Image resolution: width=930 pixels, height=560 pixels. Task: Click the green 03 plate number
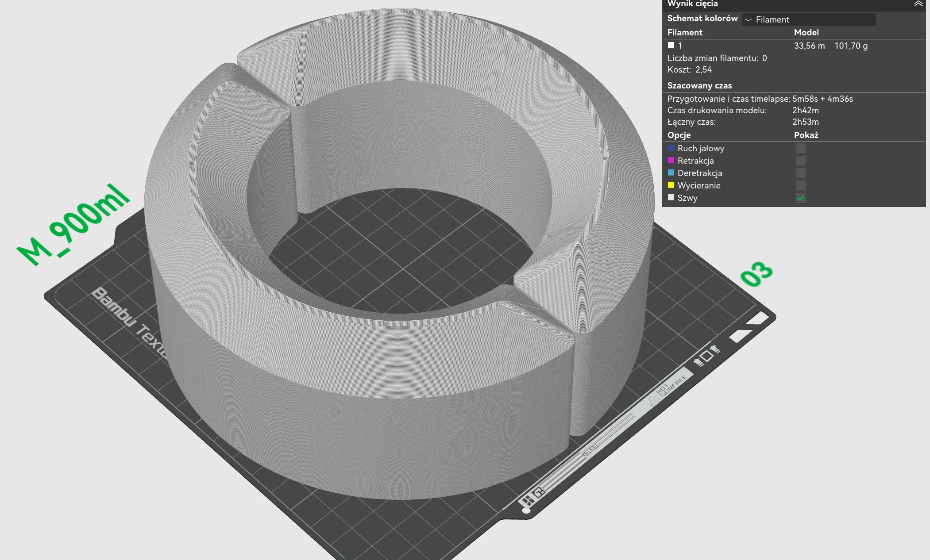pos(756,274)
